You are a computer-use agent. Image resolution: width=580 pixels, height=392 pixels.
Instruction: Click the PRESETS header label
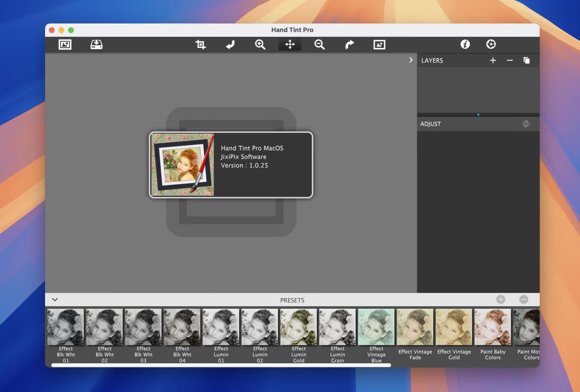pyautogui.click(x=292, y=300)
